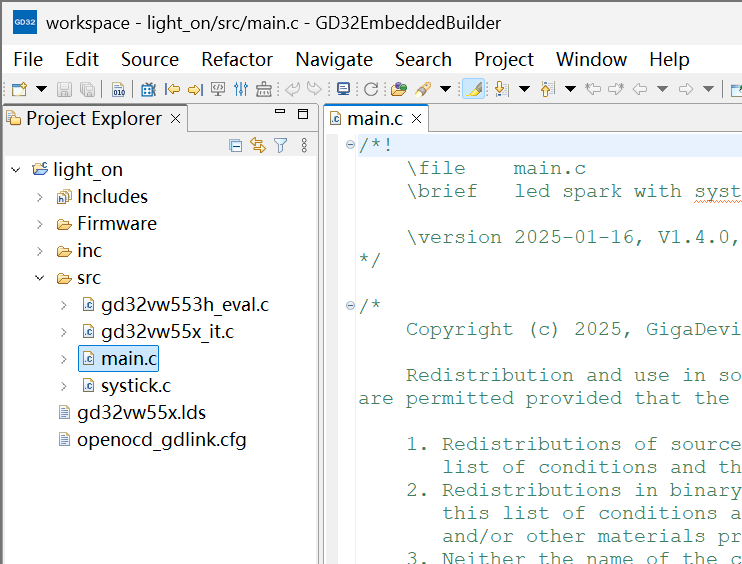Click the Save icon in toolbar
This screenshot has height=564, width=742.
(64, 89)
